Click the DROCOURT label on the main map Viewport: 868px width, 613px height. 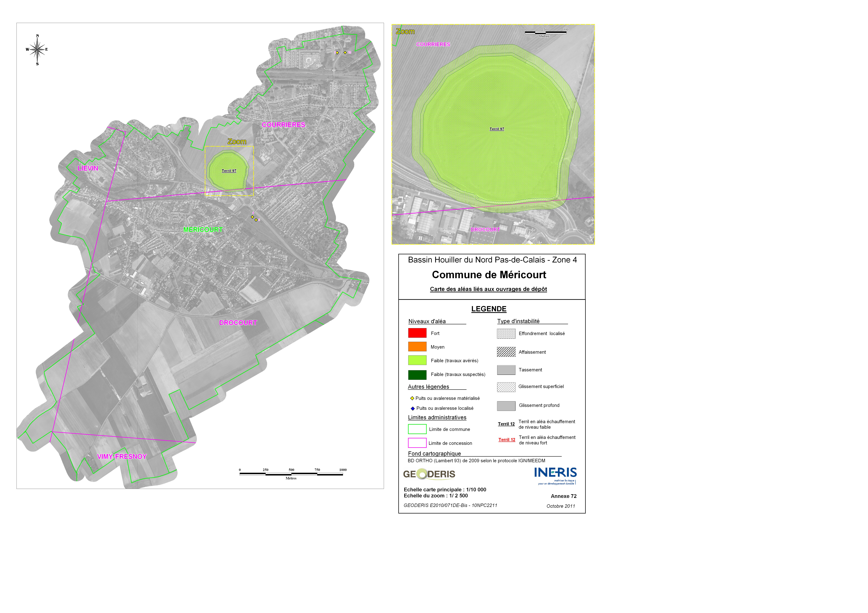click(238, 323)
